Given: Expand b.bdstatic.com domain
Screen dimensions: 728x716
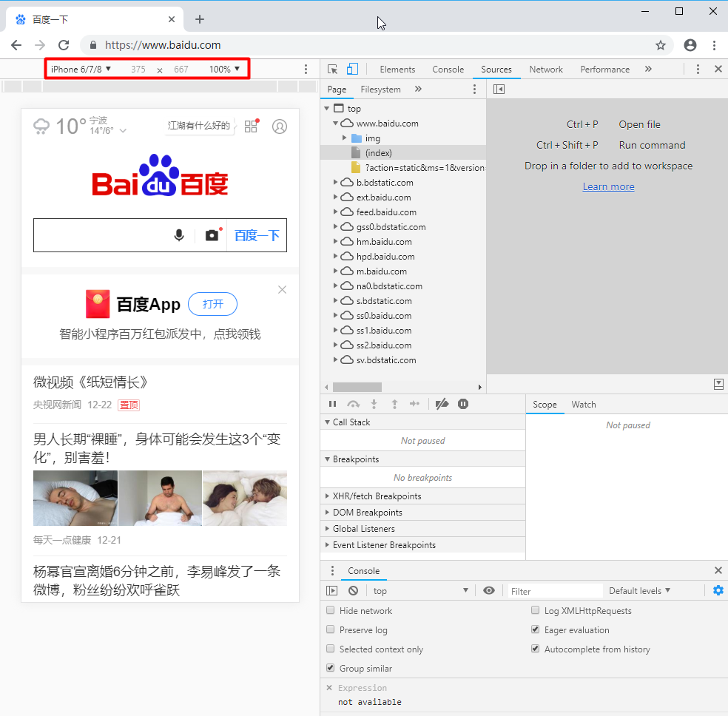Looking at the screenshot, I should [x=335, y=183].
